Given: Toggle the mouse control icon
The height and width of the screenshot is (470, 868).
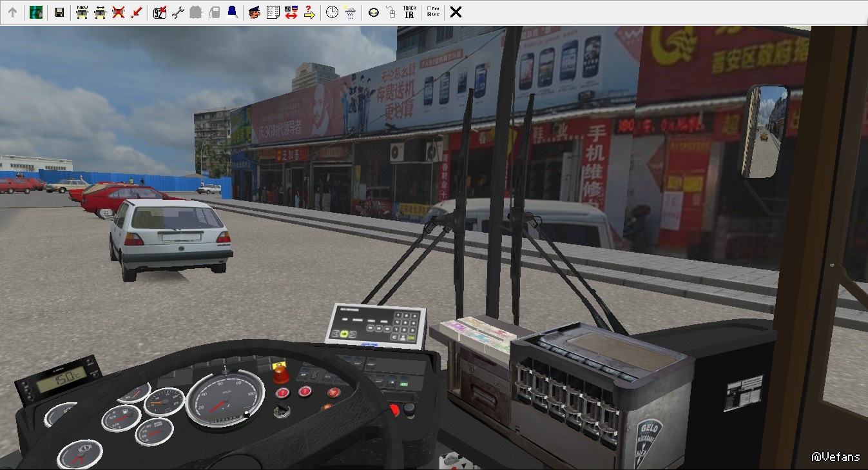Looking at the screenshot, I should click(x=391, y=12).
